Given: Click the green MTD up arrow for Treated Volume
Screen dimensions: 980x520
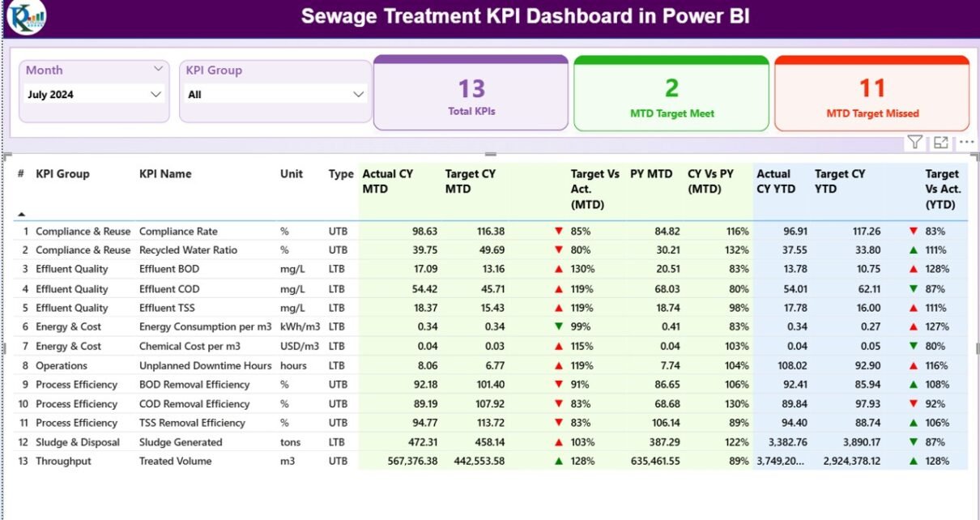Looking at the screenshot, I should click(558, 461).
